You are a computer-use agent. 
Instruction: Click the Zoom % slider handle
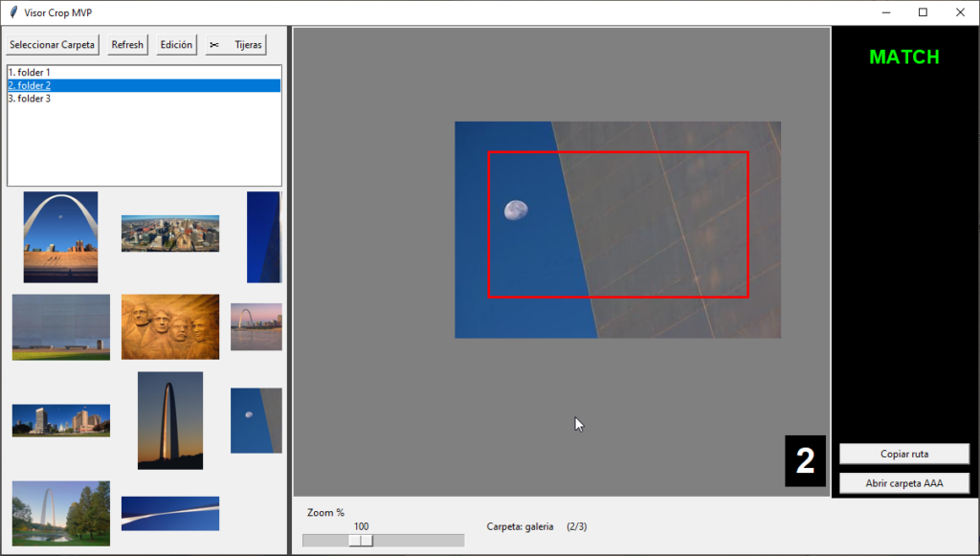pyautogui.click(x=361, y=541)
